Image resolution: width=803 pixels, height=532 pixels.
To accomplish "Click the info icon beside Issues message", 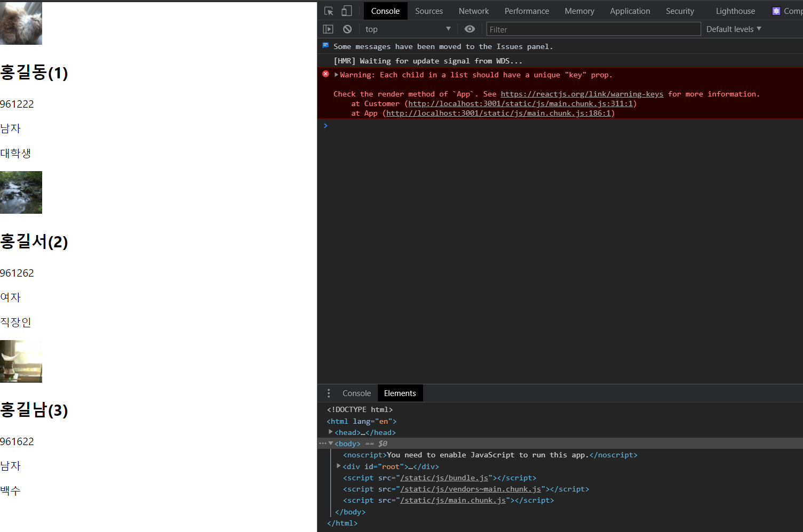I will point(325,46).
